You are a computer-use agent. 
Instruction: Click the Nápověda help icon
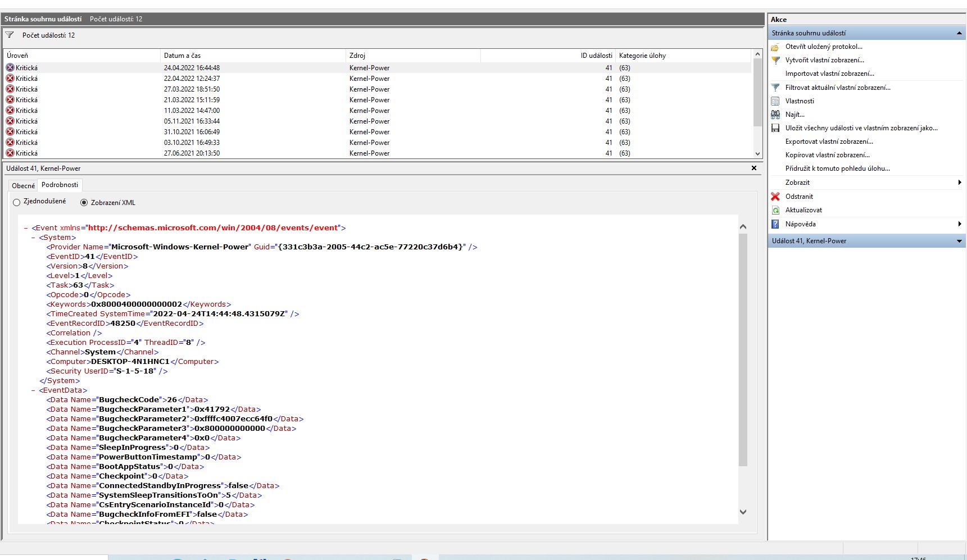coord(775,224)
